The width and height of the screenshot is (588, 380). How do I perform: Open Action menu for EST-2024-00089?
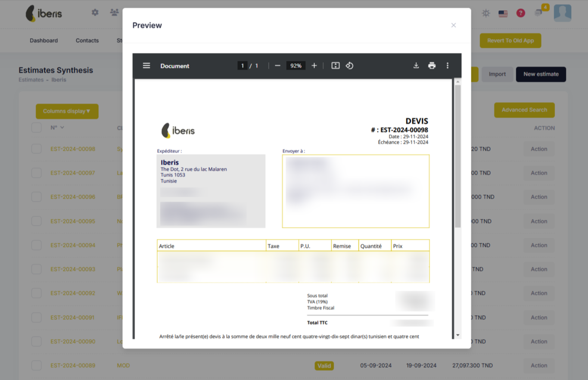[x=539, y=365]
